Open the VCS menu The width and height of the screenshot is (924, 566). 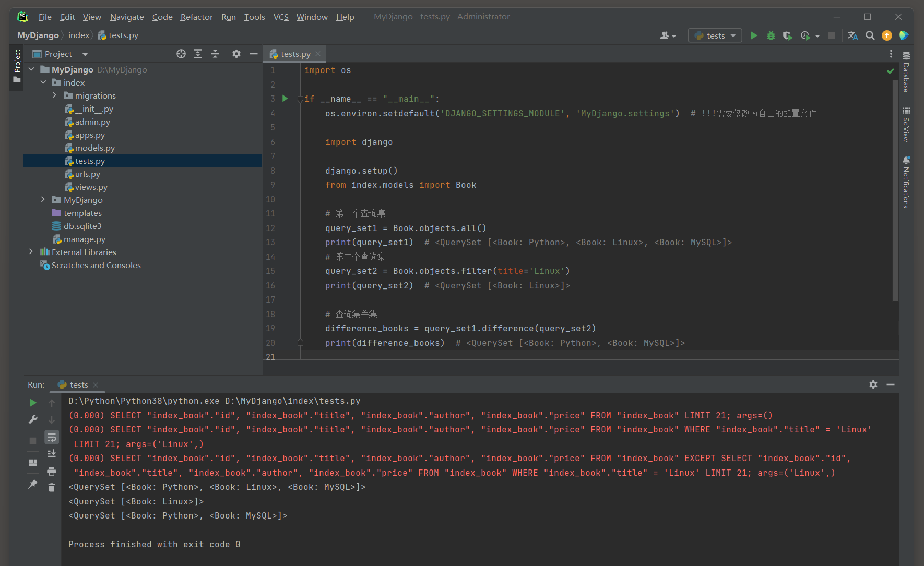coord(281,17)
